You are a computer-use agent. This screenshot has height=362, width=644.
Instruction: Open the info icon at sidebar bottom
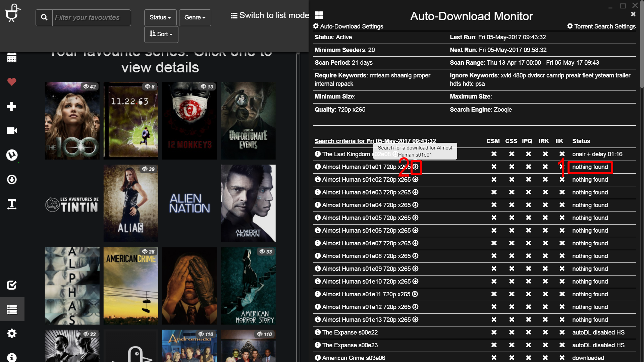coord(12,357)
